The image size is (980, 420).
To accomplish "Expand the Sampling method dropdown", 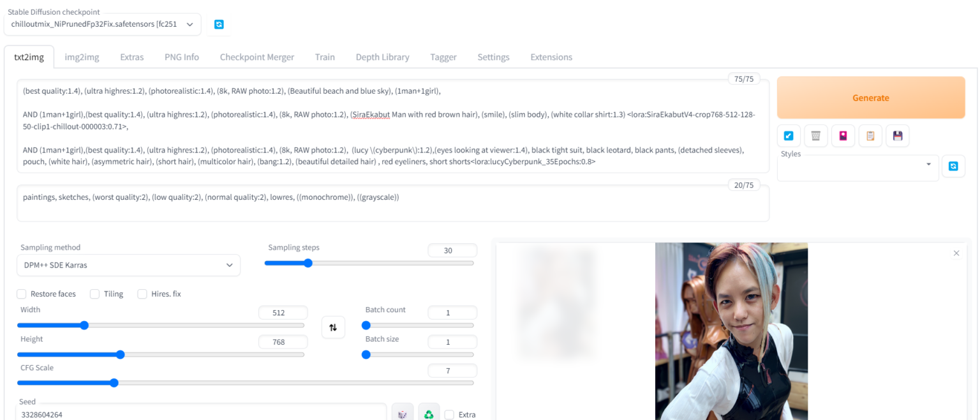I will (x=128, y=265).
